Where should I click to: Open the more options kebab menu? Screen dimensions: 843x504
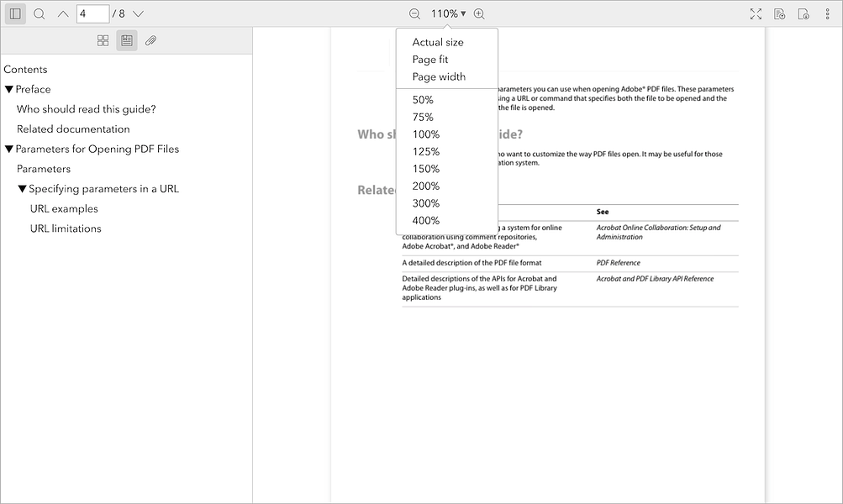coord(827,14)
